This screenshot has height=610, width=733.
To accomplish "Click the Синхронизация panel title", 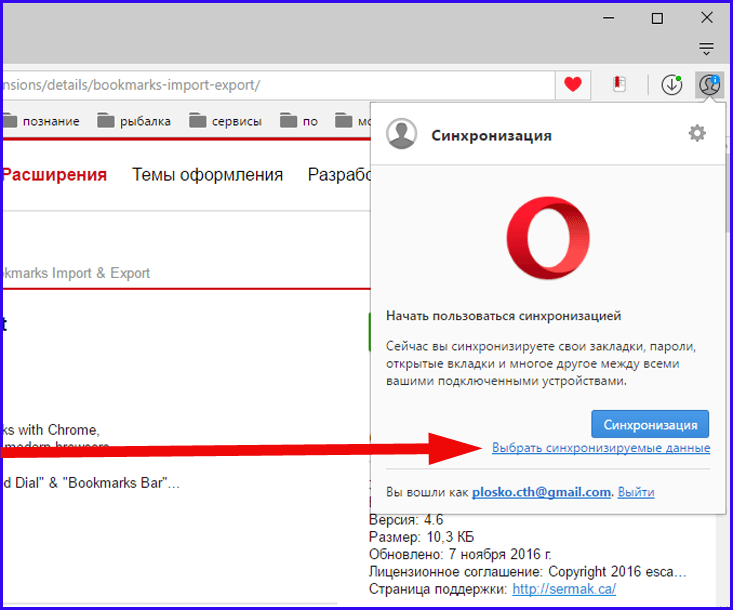I will (x=491, y=136).
